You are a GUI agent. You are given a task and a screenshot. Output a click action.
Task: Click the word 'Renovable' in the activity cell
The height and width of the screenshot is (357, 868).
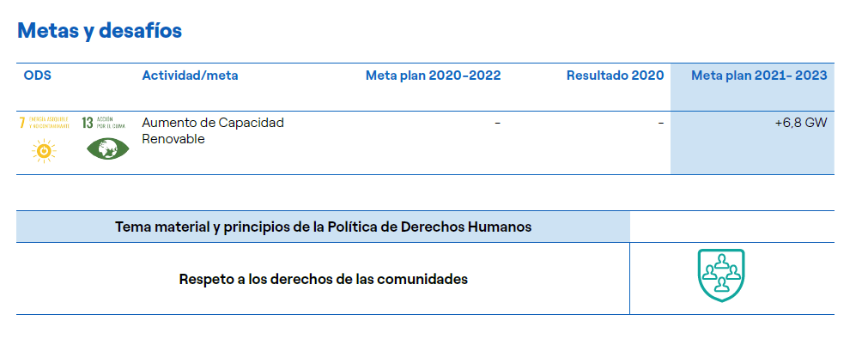[x=173, y=139]
